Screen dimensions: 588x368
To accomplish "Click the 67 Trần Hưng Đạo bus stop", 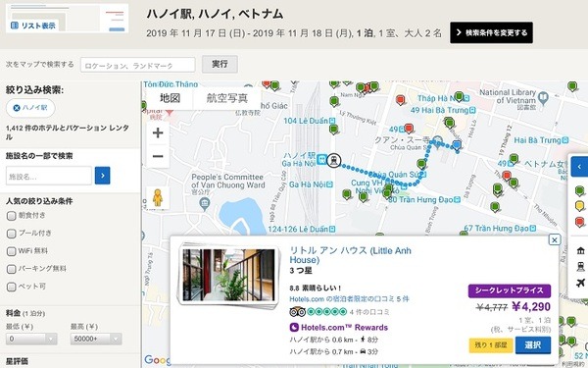I will pyautogui.click(x=533, y=228).
